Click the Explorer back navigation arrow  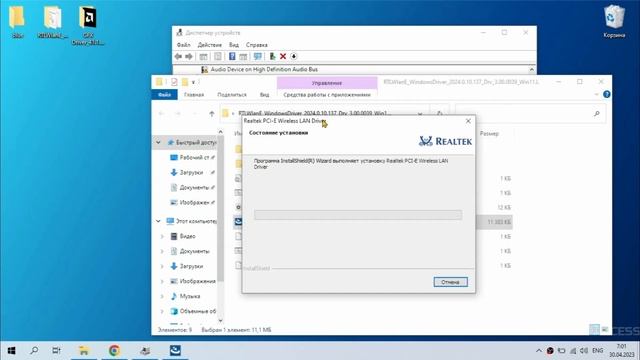click(162, 113)
